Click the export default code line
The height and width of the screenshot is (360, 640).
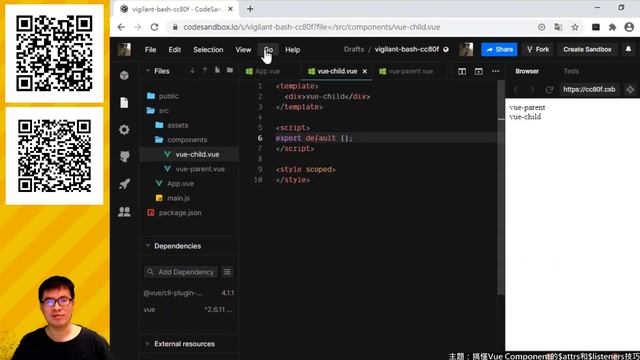tap(313, 138)
